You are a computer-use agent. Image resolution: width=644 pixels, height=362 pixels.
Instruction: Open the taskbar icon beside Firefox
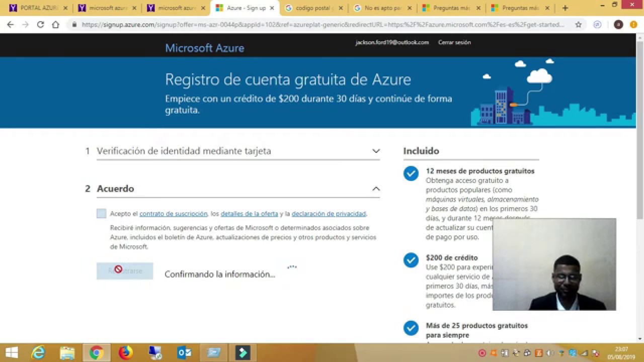[x=155, y=352]
